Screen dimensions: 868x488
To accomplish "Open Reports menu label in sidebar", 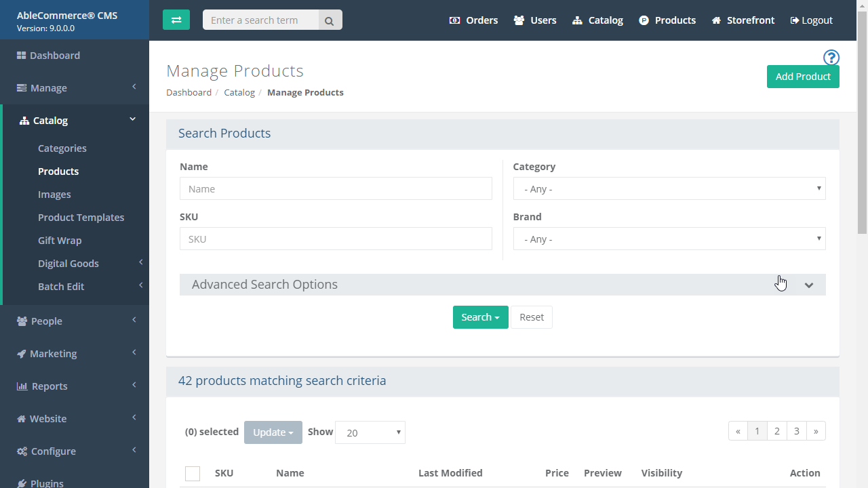I will 50,386.
